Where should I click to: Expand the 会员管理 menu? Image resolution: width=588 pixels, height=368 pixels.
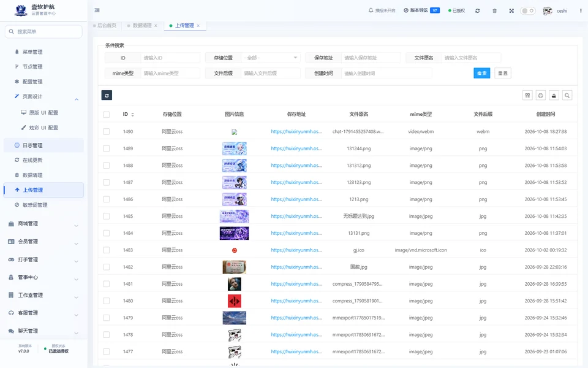(x=43, y=242)
